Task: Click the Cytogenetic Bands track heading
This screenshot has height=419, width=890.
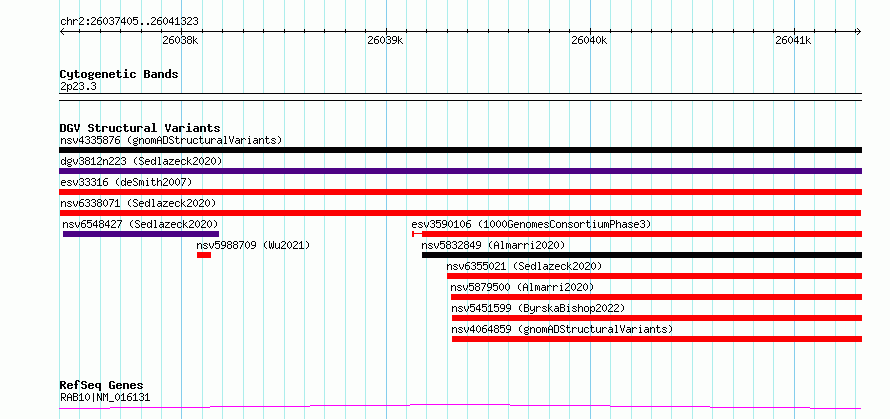Action: click(x=119, y=74)
